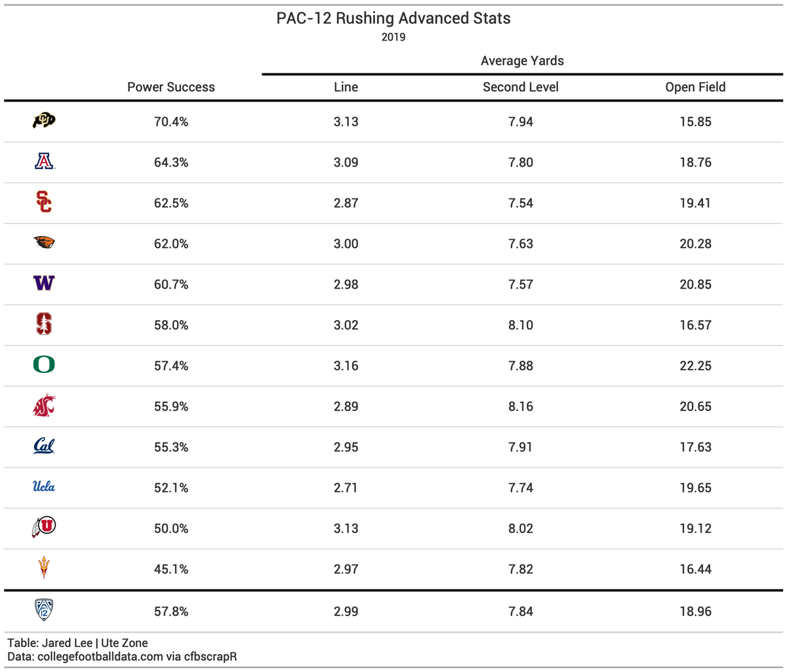787x672 pixels.
Task: Click the PAC-12 Rushing Advanced Stats title
Action: pos(393,18)
